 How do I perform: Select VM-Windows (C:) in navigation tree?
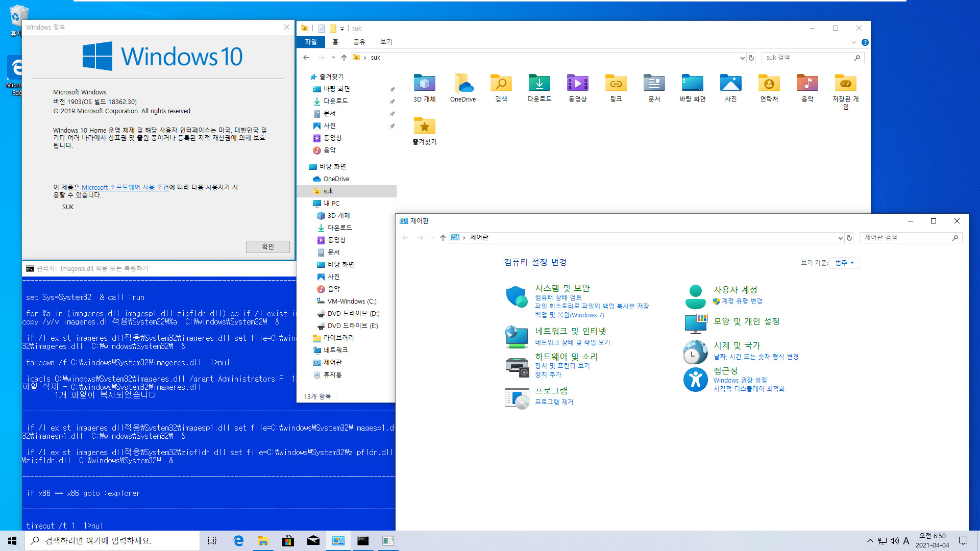click(352, 302)
